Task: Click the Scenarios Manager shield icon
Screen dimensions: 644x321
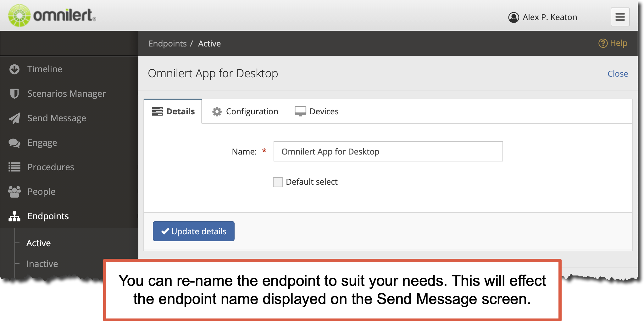Action: click(14, 94)
